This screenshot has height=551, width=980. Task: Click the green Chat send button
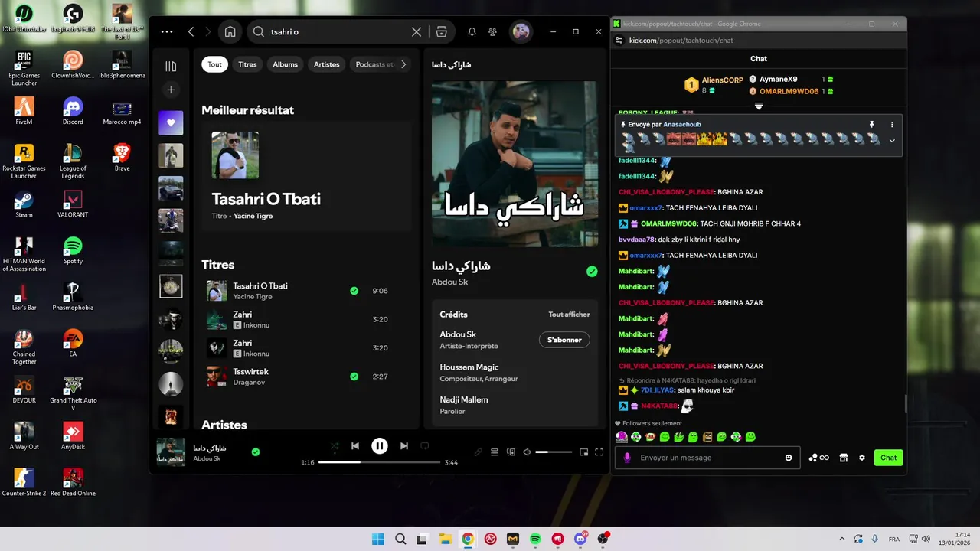point(888,458)
